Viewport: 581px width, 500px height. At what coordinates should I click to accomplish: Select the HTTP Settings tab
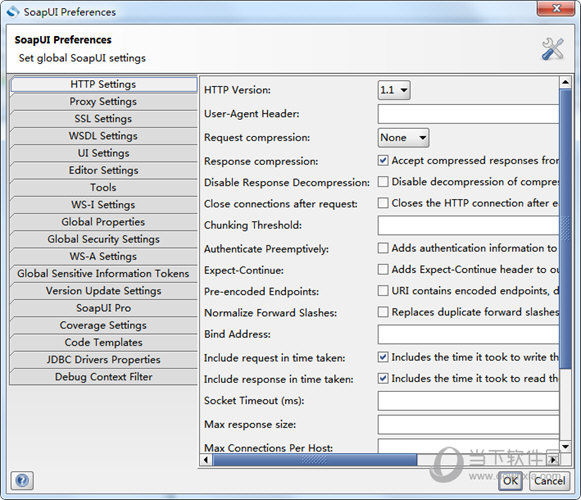pos(103,84)
